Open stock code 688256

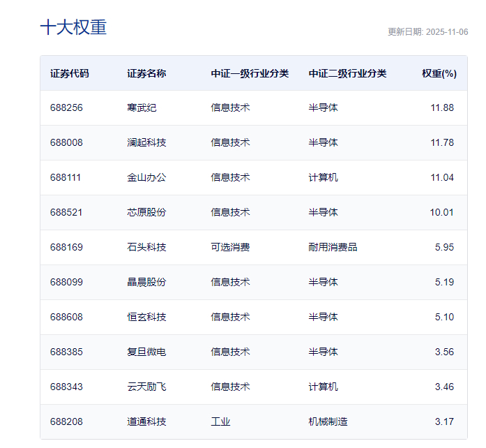(x=66, y=107)
